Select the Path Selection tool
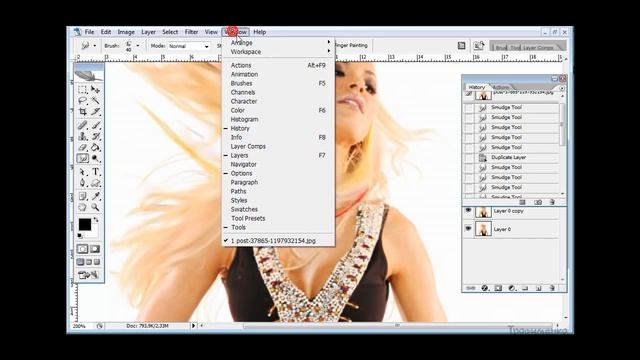This screenshot has width=640, height=360. coord(82,172)
